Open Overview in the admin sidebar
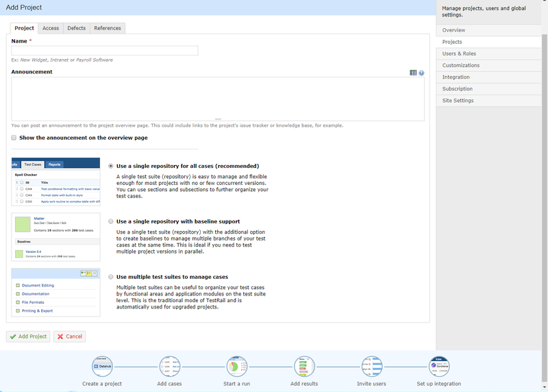 (488, 30)
